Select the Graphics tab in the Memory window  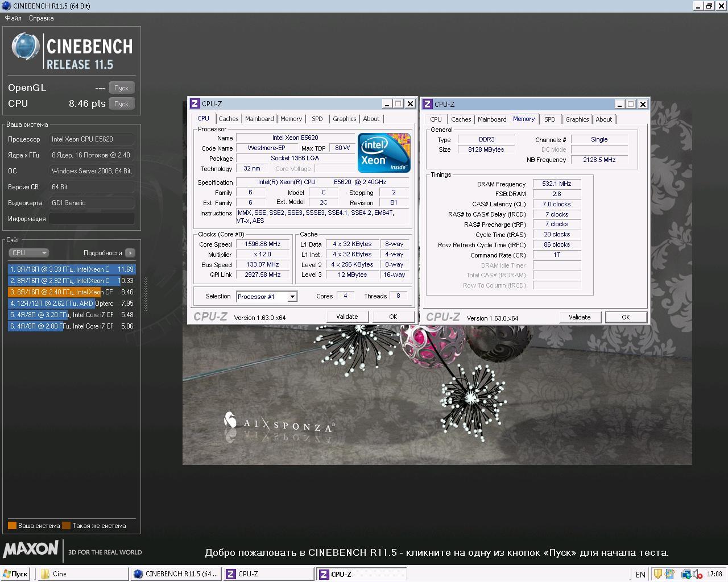click(x=577, y=119)
